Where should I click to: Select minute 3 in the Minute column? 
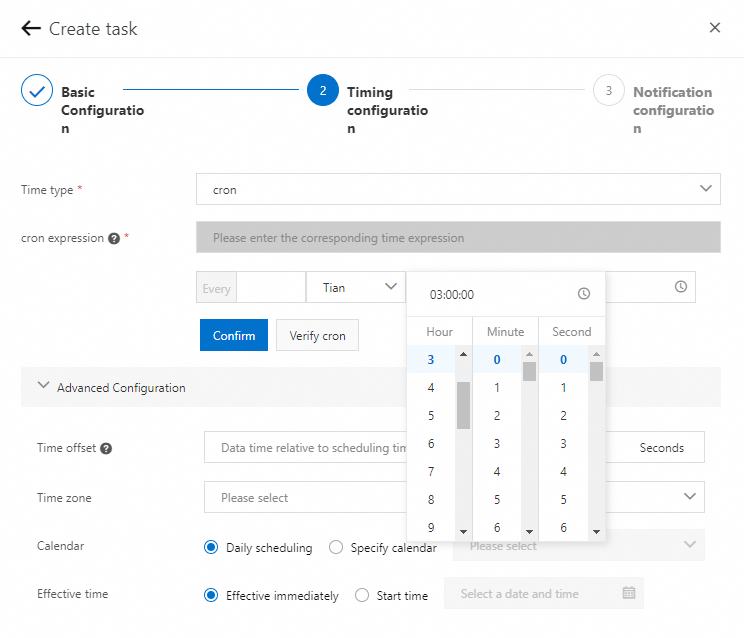497,444
